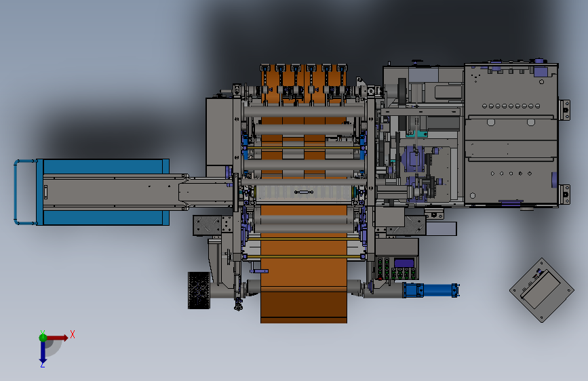Select the blue conveyor cart on the left
This screenshot has height=381, width=588.
[102, 192]
